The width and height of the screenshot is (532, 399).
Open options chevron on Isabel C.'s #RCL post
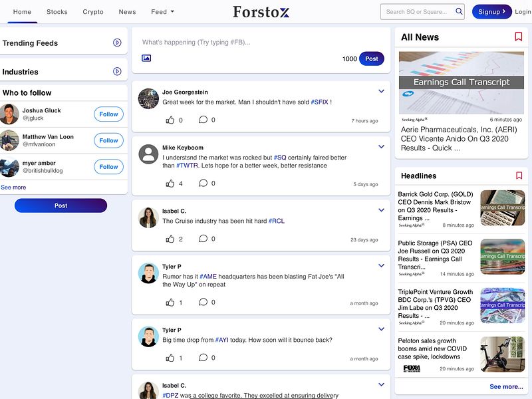click(381, 210)
